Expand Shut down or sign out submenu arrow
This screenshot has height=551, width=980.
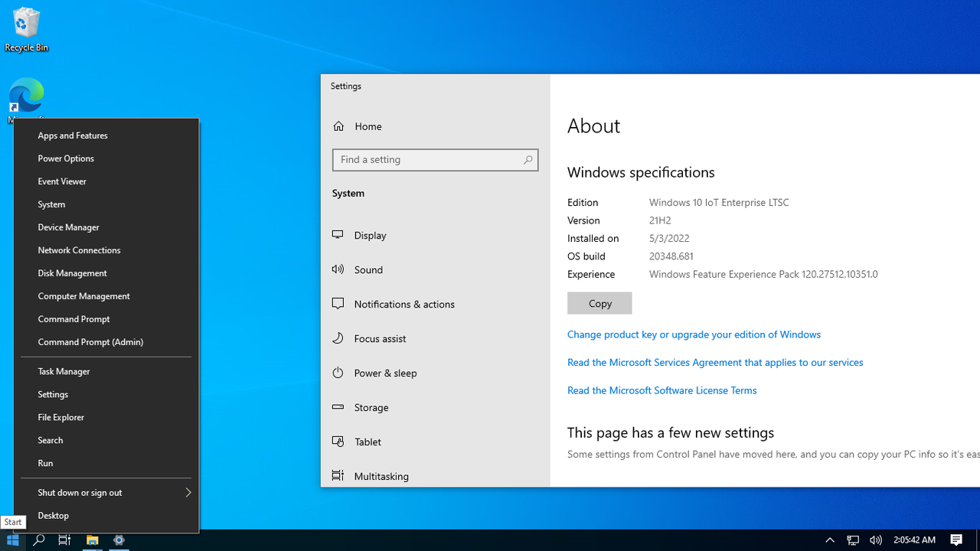click(188, 493)
